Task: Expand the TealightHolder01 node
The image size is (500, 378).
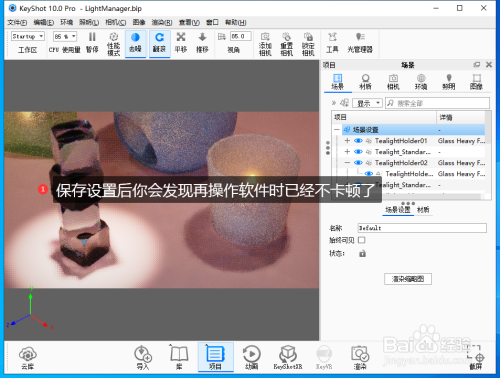Action: [x=347, y=141]
